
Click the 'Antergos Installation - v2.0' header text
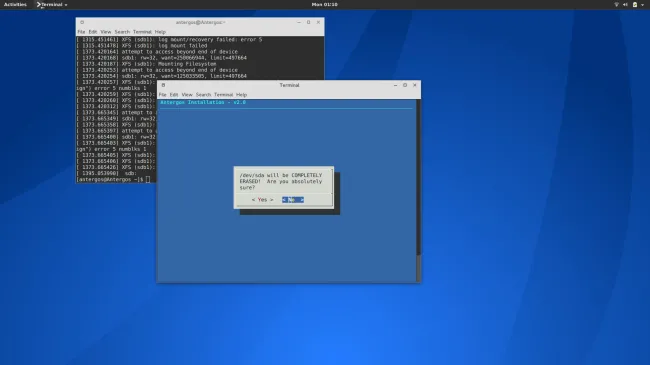click(x=203, y=102)
